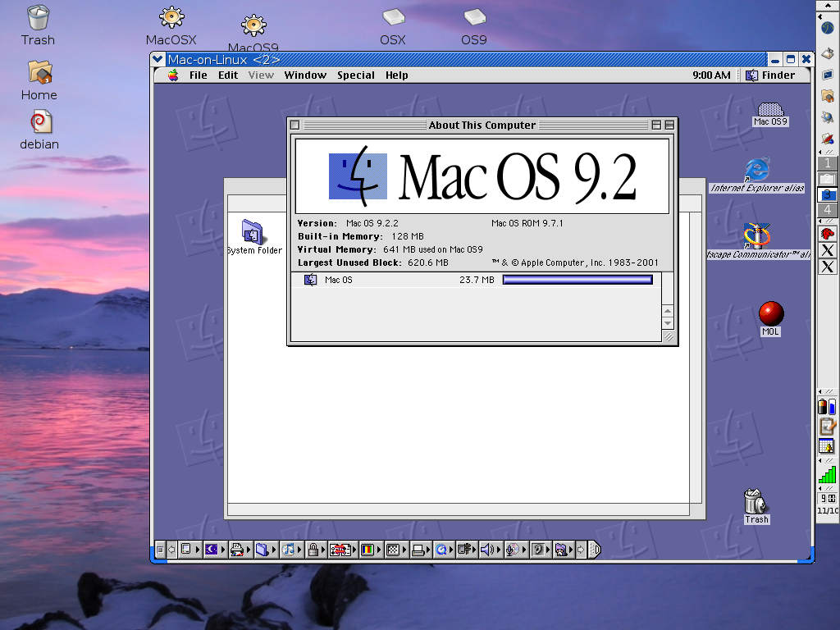Screen dimensions: 840x630
Task: Click the Mac OS memory usage bar
Action: click(577, 280)
